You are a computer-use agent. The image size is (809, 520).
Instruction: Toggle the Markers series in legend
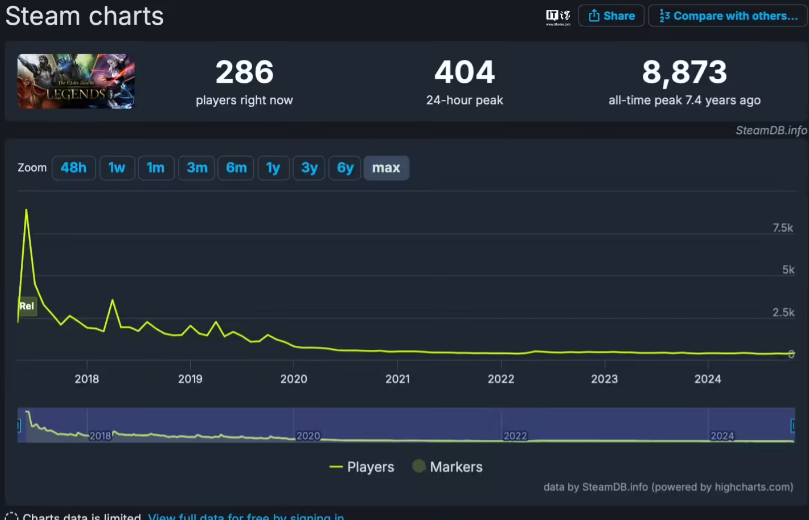coord(447,467)
